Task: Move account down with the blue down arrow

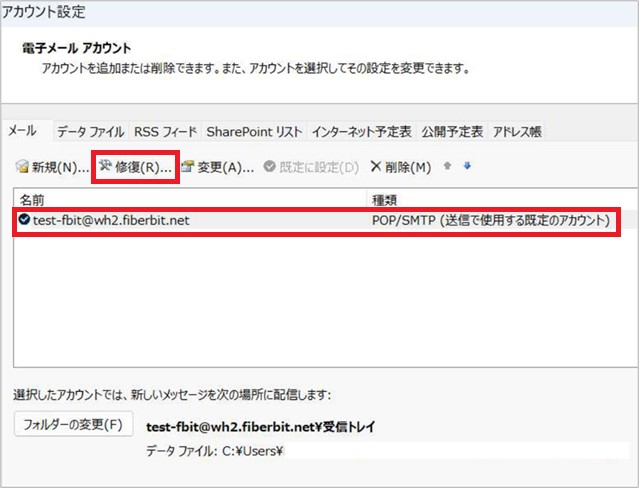Action: pyautogui.click(x=467, y=166)
